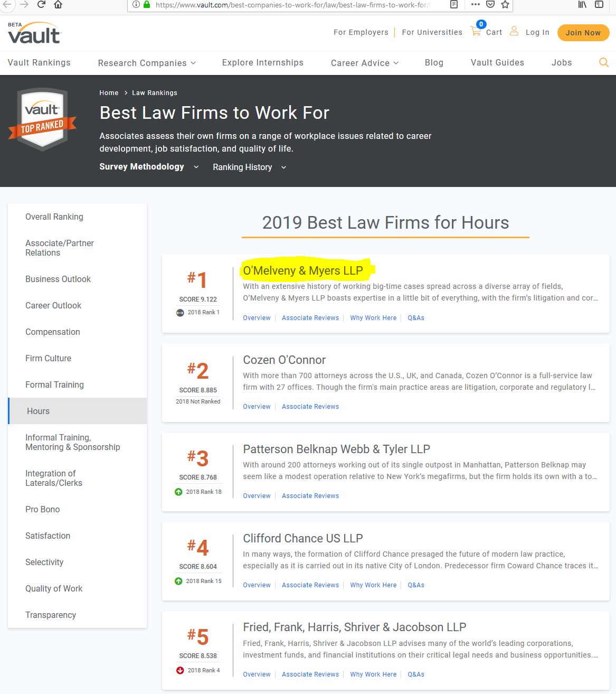Open Associate Reviews for Cozen O'Connor
616x694 pixels.
click(310, 406)
